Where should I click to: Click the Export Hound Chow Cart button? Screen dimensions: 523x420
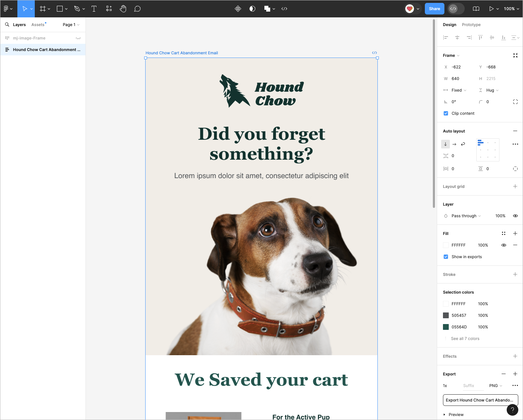(x=480, y=400)
